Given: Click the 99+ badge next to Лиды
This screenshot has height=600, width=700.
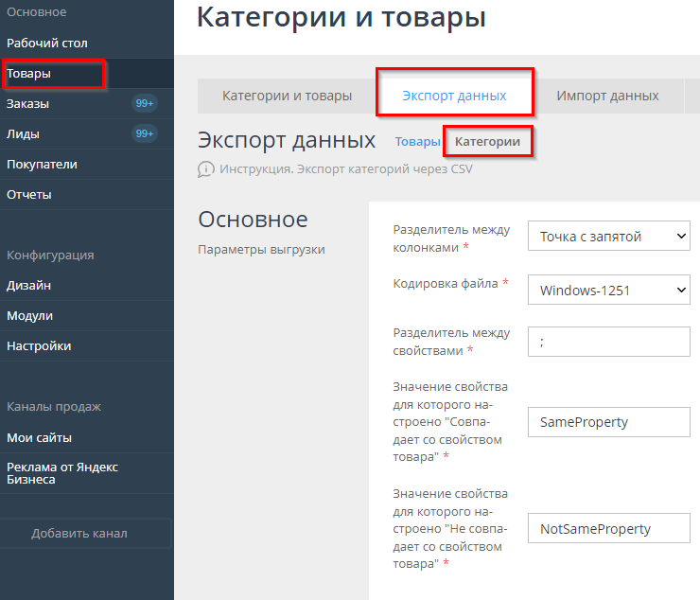Looking at the screenshot, I should point(144,134).
